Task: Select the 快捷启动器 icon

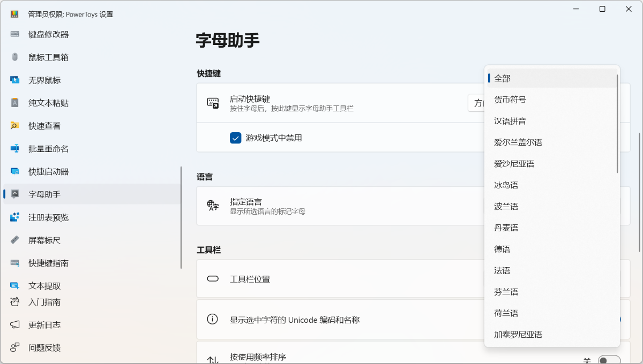Action: pyautogui.click(x=15, y=172)
